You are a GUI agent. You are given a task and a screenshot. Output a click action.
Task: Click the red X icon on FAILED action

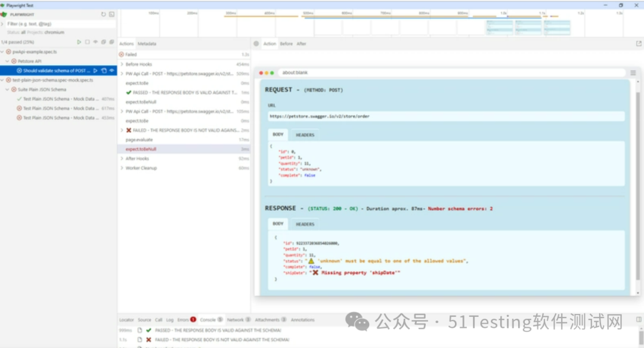click(x=129, y=130)
